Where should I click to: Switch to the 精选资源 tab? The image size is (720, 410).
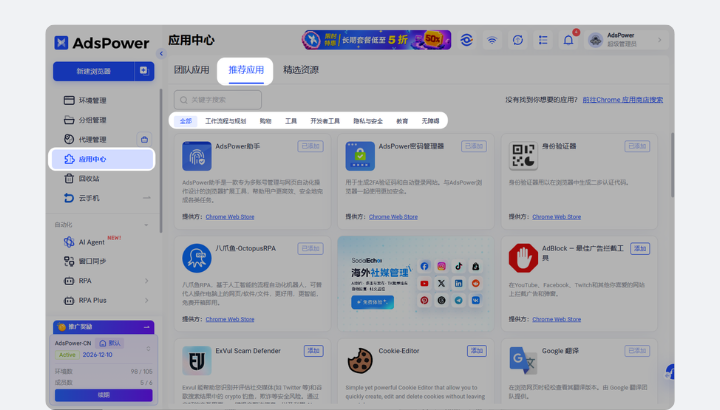[x=301, y=70]
